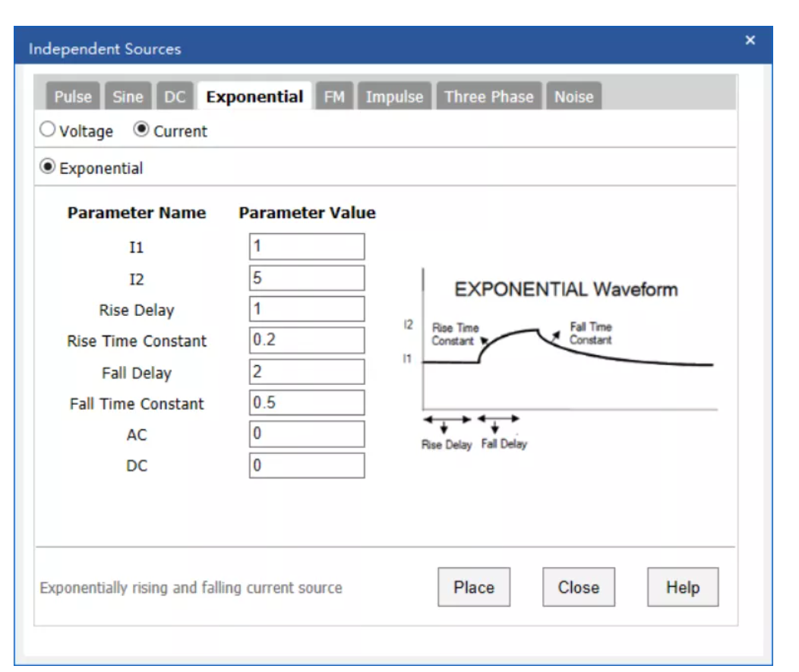Switch to the FM tab
Screen dimensions: 799x672
point(333,97)
